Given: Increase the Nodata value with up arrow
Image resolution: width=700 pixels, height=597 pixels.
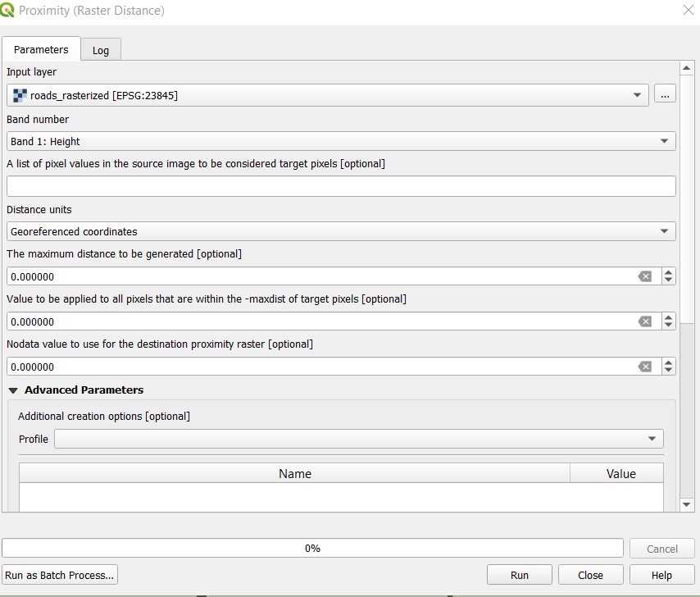Looking at the screenshot, I should pyautogui.click(x=669, y=362).
